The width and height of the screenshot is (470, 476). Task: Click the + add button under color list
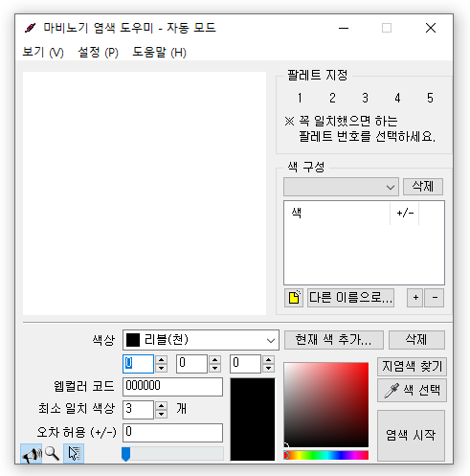(x=415, y=298)
